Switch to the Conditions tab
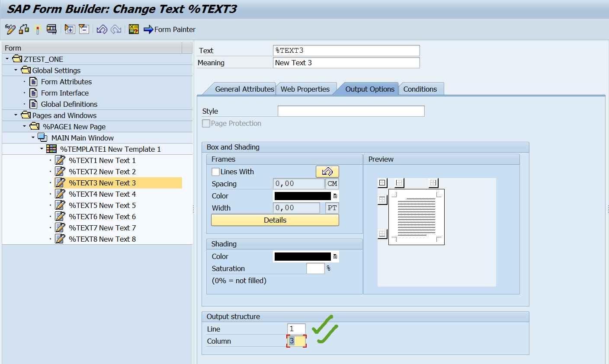The height and width of the screenshot is (364, 609). tap(420, 89)
